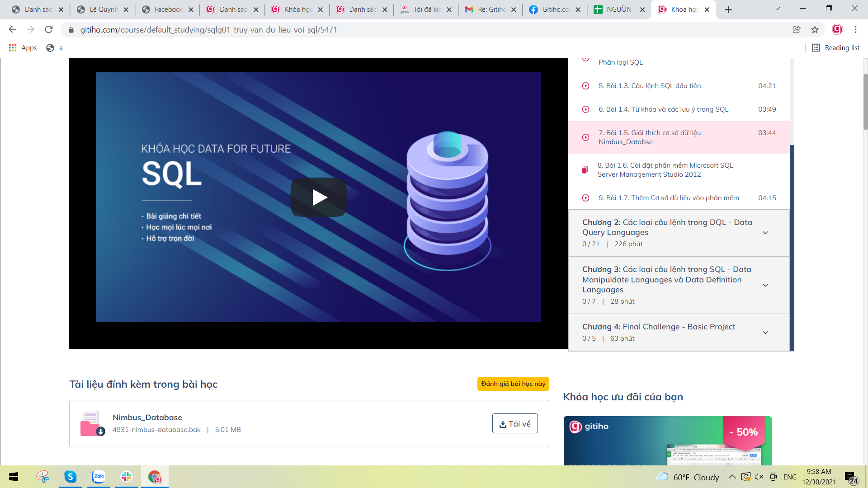Bookmark this page with star icon

[x=815, y=29]
